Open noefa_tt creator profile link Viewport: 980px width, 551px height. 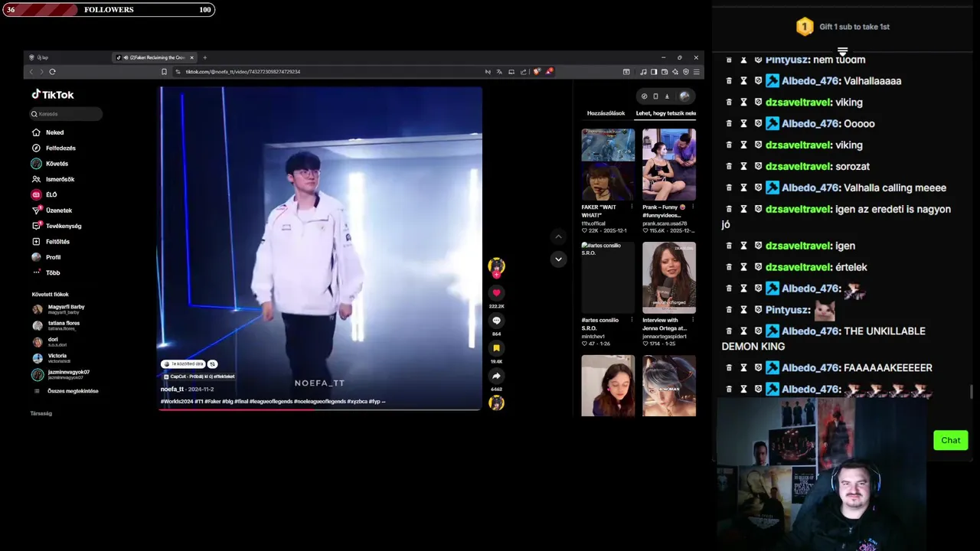pos(172,389)
